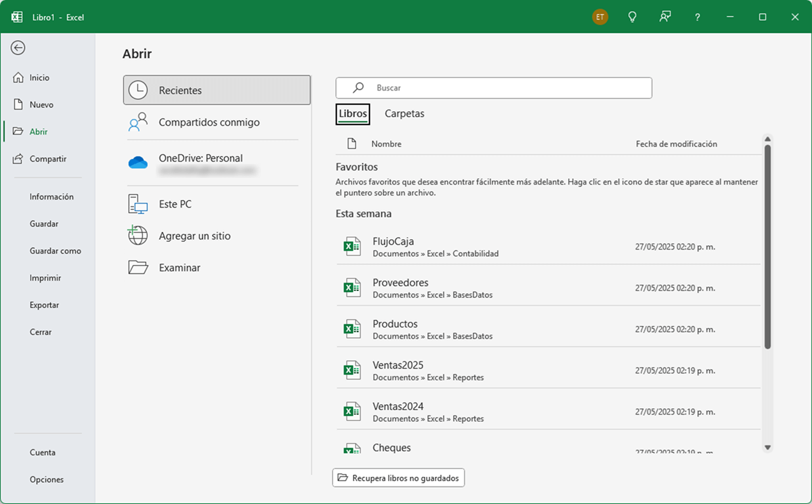Click the FlujoCaja path ending in Contabilidad
Image resolution: width=812 pixels, height=504 pixels.
[x=436, y=254]
